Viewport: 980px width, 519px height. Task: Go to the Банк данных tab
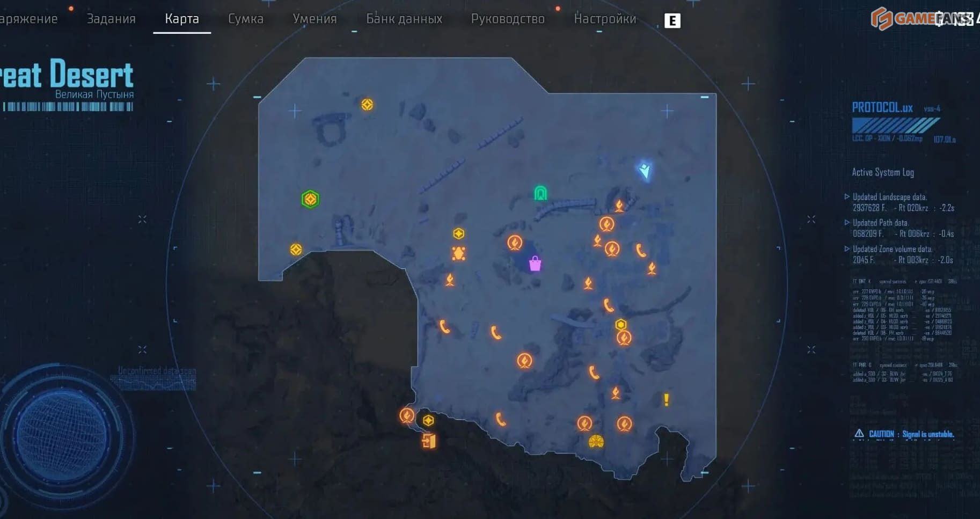pyautogui.click(x=404, y=19)
